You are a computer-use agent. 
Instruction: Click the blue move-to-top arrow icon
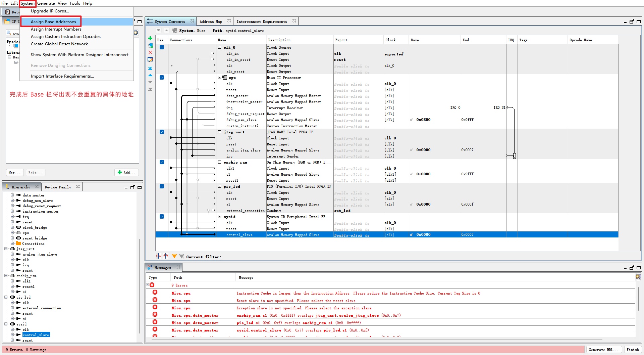150,68
